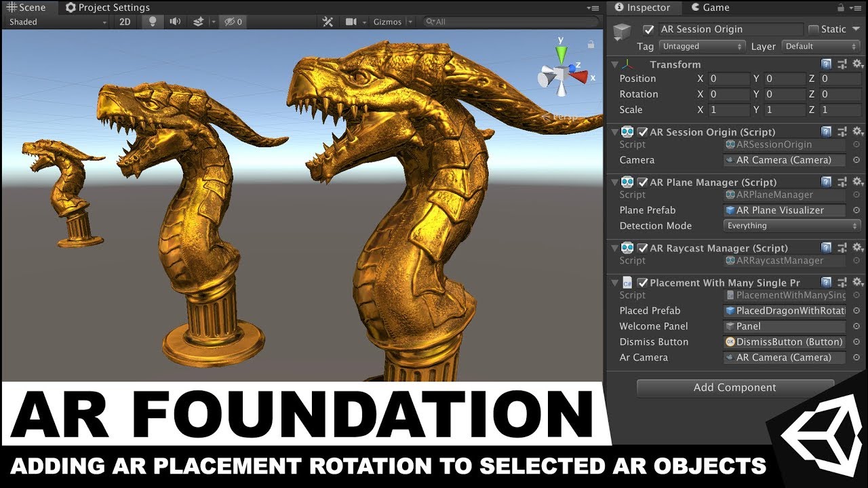Toggle the AR Session Origin active checkbox
The width and height of the screenshot is (868, 488).
[x=649, y=29]
